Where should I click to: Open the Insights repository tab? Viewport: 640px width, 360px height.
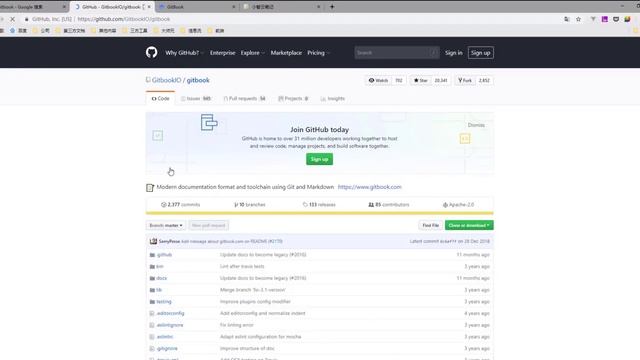(333, 98)
